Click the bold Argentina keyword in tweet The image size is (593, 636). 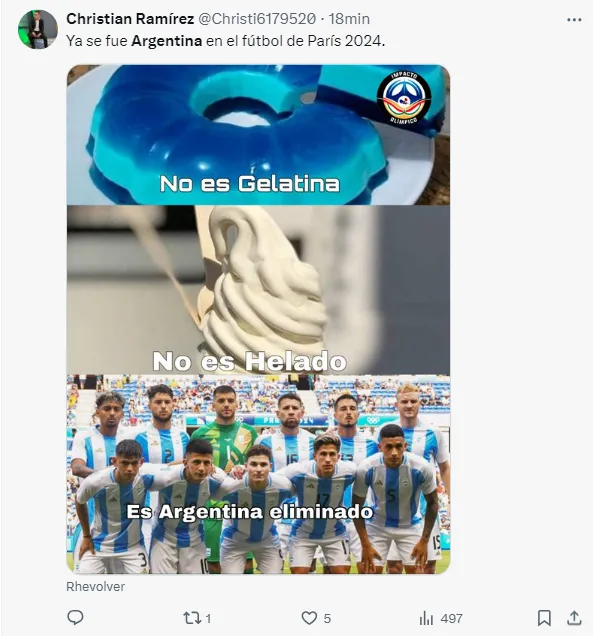(167, 41)
